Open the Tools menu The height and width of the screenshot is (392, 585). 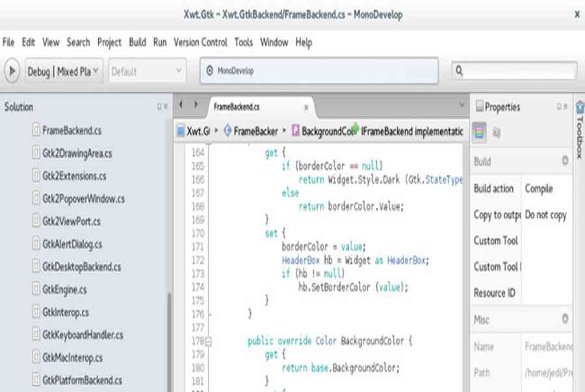pyautogui.click(x=244, y=42)
